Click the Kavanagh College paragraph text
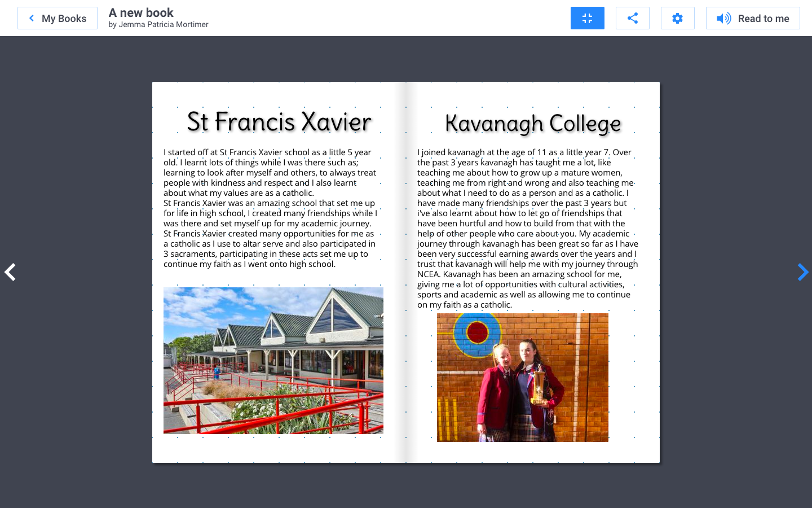This screenshot has width=812, height=508. click(x=527, y=229)
